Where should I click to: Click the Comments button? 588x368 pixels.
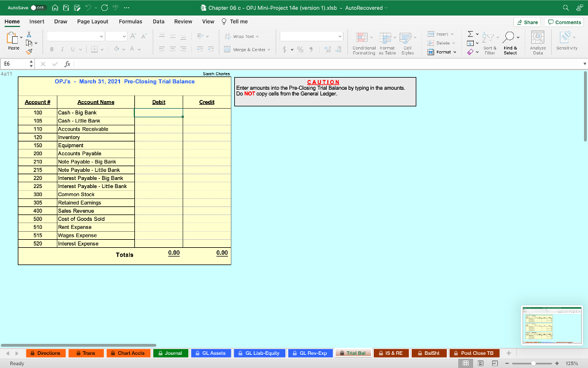click(x=564, y=22)
